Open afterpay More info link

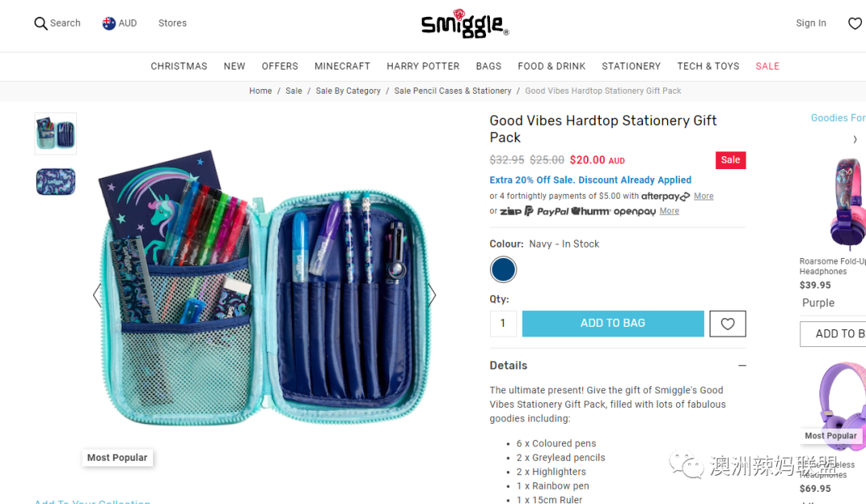(704, 196)
